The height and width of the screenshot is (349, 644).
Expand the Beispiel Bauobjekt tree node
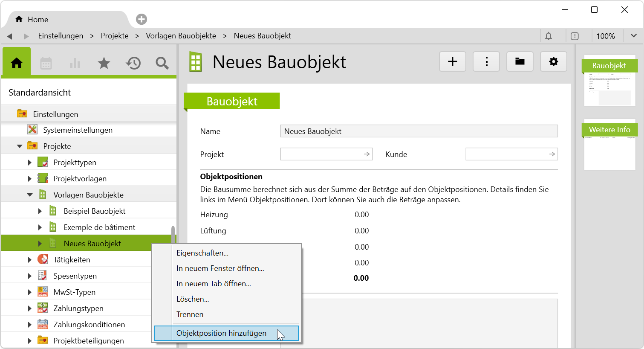tap(40, 211)
